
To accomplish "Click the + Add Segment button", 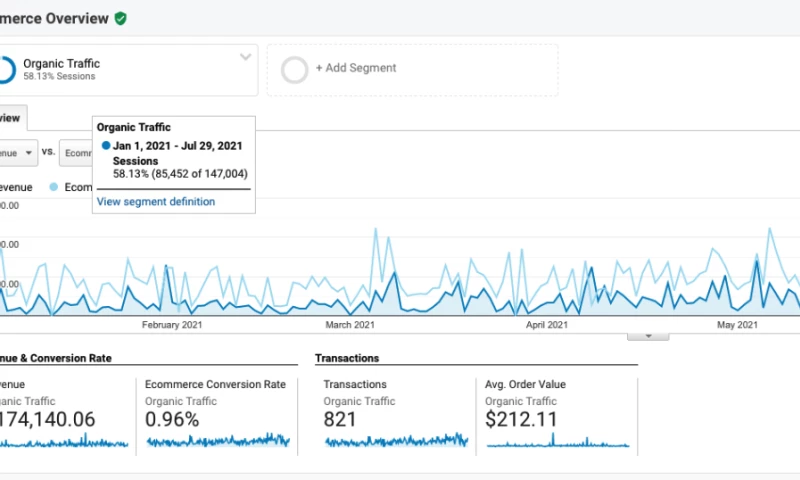I will 356,68.
